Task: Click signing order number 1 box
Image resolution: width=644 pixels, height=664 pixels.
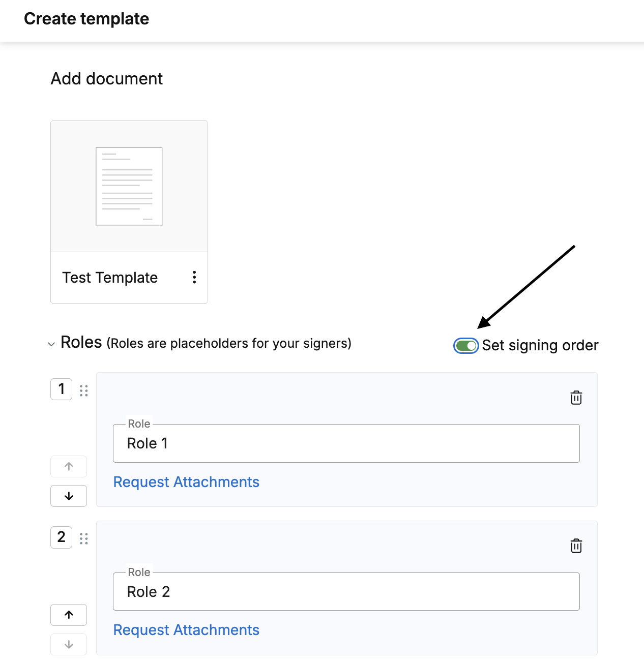Action: tap(62, 389)
